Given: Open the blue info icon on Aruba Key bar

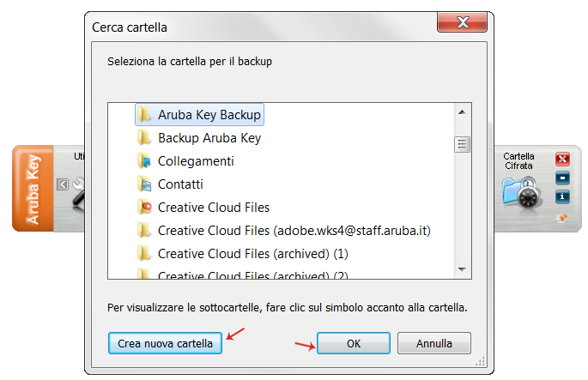Looking at the screenshot, I should click(x=562, y=196).
